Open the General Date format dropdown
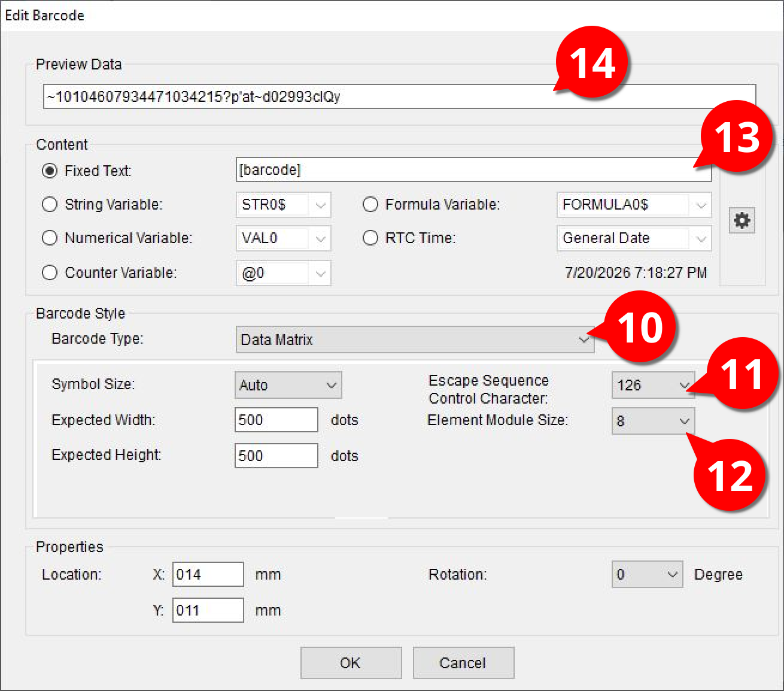This screenshot has width=784, height=691. pos(634,238)
